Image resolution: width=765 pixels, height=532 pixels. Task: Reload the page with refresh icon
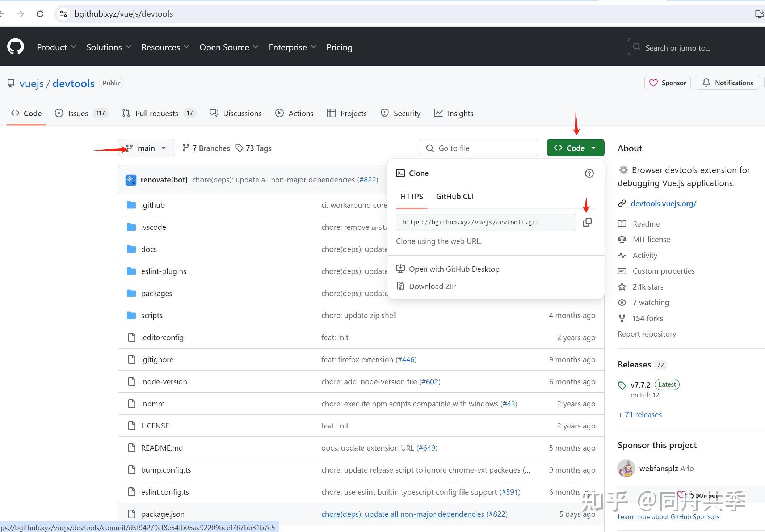pyautogui.click(x=40, y=14)
